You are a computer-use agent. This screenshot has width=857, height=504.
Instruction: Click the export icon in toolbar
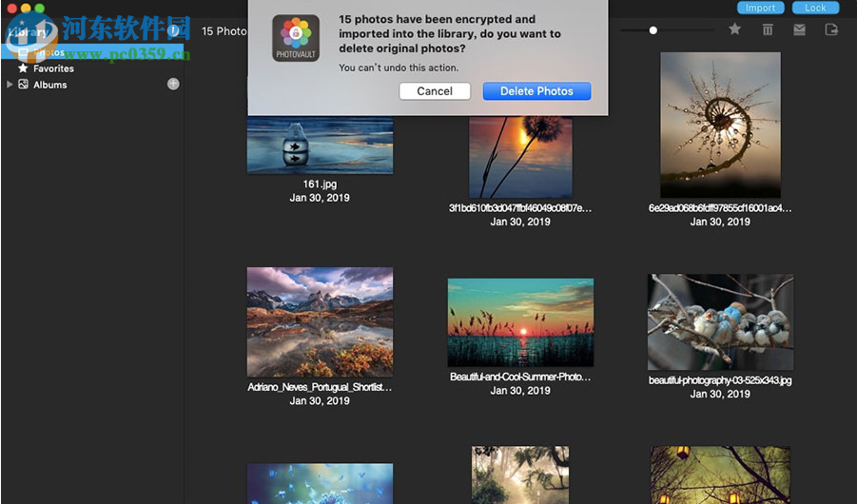click(x=831, y=29)
